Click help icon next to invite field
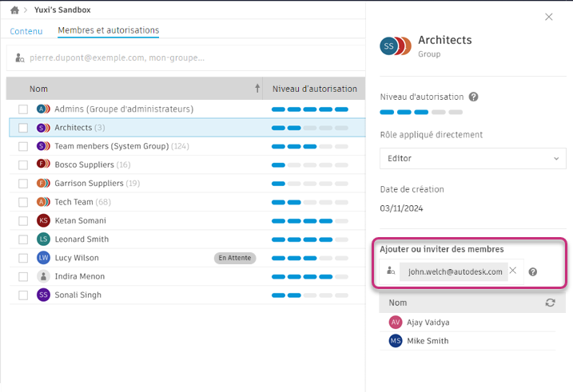573x392 pixels. 533,271
